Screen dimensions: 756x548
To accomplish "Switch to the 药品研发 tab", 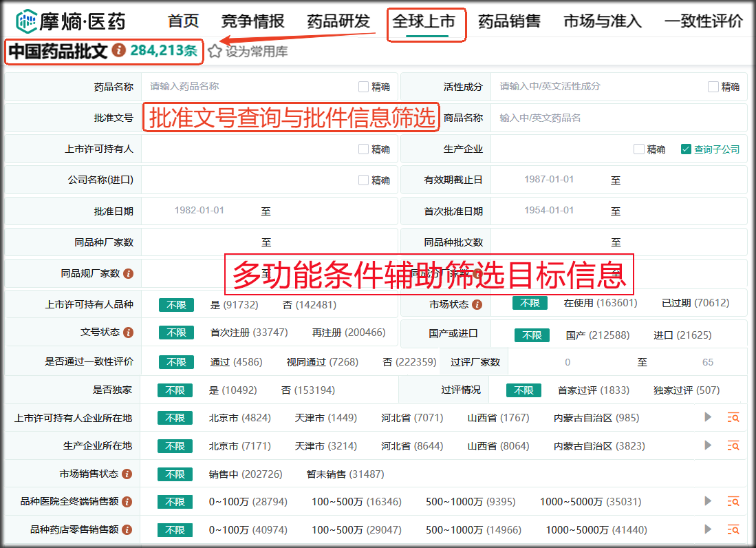I will coord(338,21).
